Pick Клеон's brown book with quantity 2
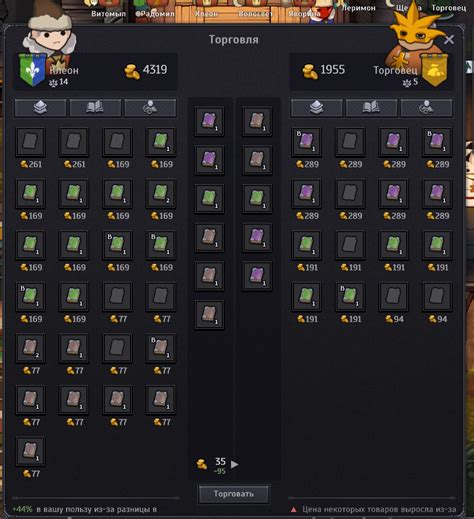The image size is (474, 519). point(31,348)
